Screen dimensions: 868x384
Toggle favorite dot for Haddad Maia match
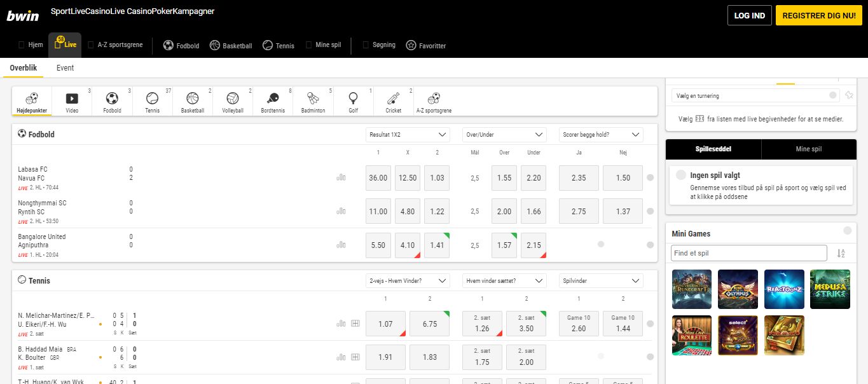650,357
